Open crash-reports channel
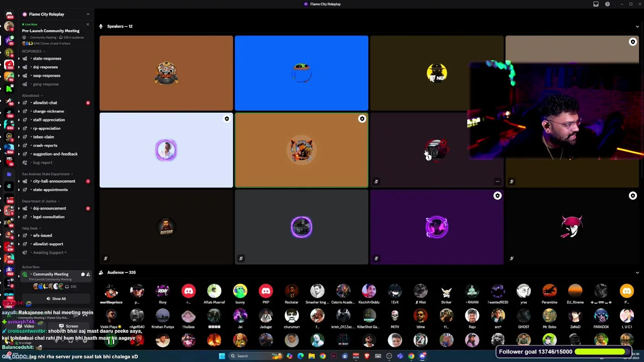This screenshot has width=644, height=362. pyautogui.click(x=55, y=145)
